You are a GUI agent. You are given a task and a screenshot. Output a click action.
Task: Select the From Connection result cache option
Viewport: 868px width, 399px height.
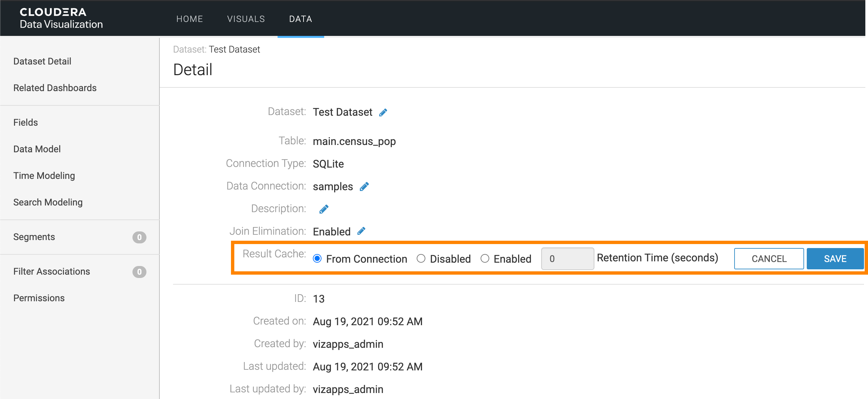pyautogui.click(x=317, y=259)
